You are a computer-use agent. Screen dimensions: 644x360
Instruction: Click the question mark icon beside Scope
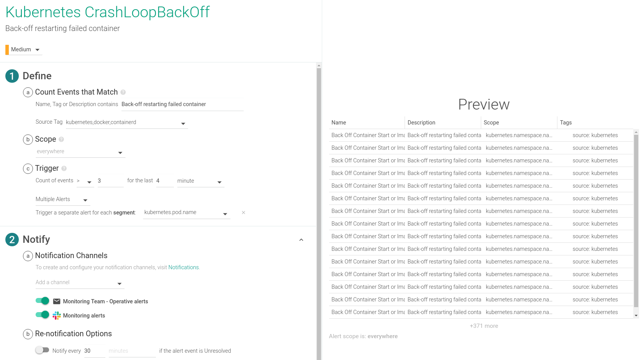(61, 139)
